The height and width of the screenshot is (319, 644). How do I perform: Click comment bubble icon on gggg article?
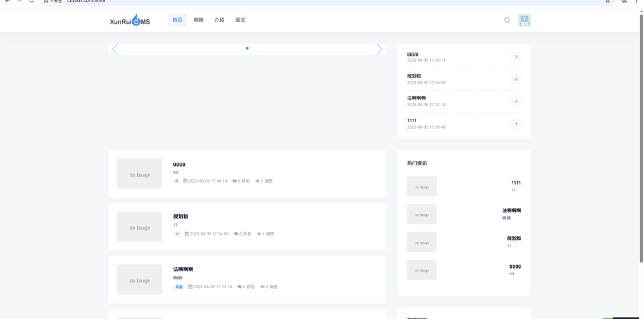pyautogui.click(x=234, y=181)
